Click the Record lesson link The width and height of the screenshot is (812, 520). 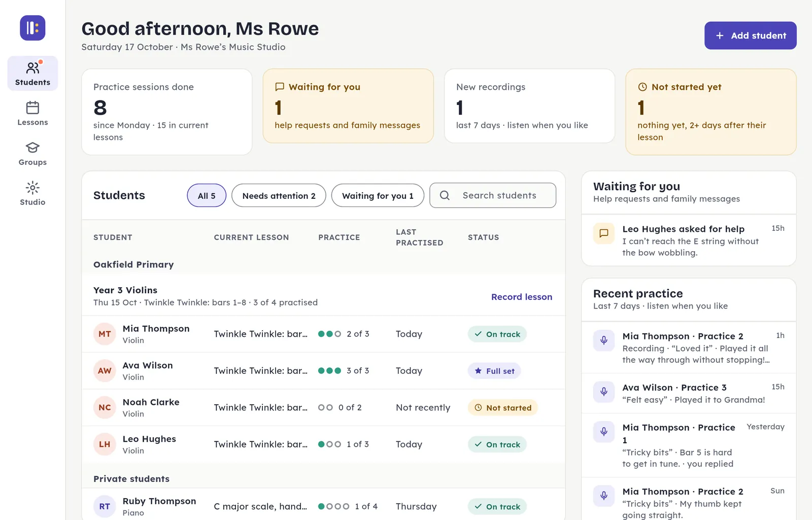(521, 297)
